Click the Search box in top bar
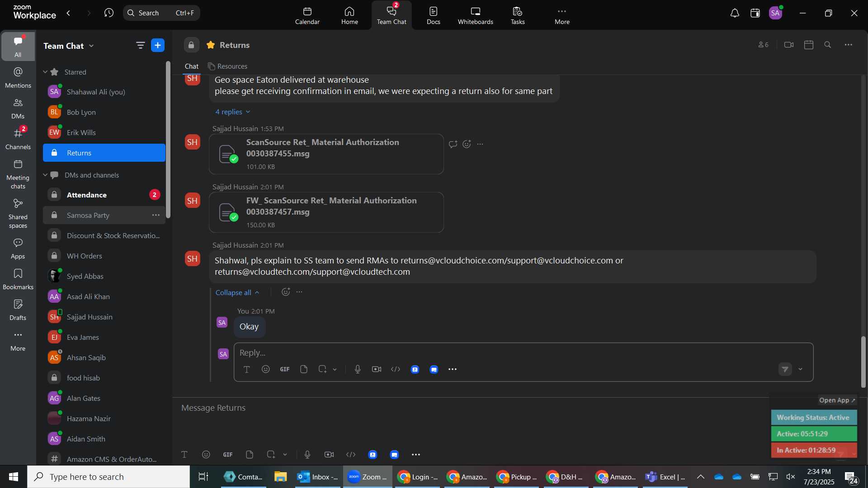The height and width of the screenshot is (488, 868). [x=161, y=13]
